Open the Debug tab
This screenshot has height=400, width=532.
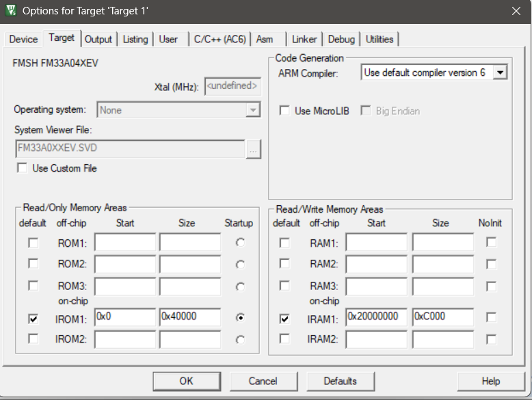[x=341, y=40]
